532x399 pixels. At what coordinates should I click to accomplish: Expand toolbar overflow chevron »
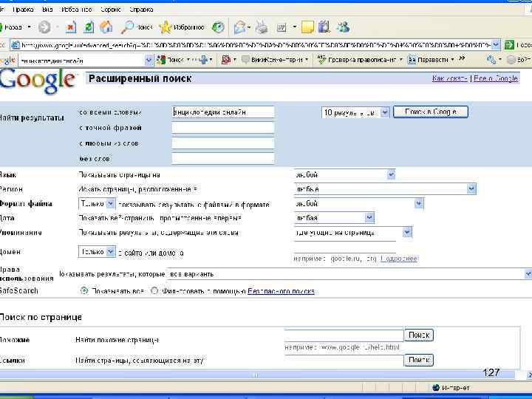click(462, 58)
